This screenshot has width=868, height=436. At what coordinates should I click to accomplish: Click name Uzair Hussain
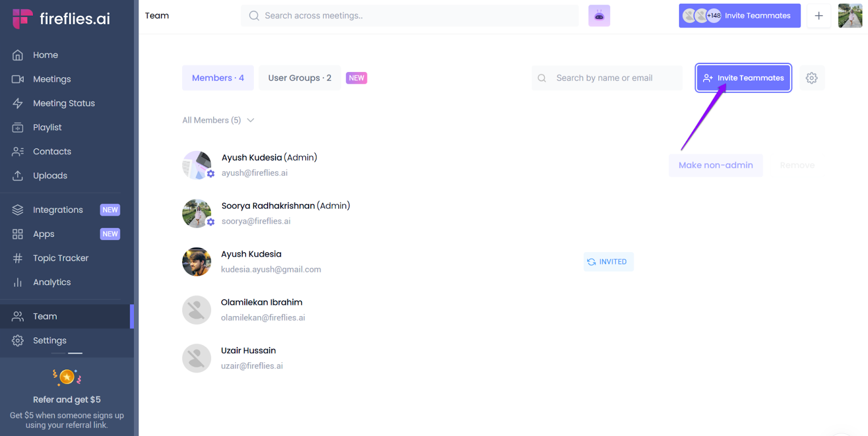point(248,351)
